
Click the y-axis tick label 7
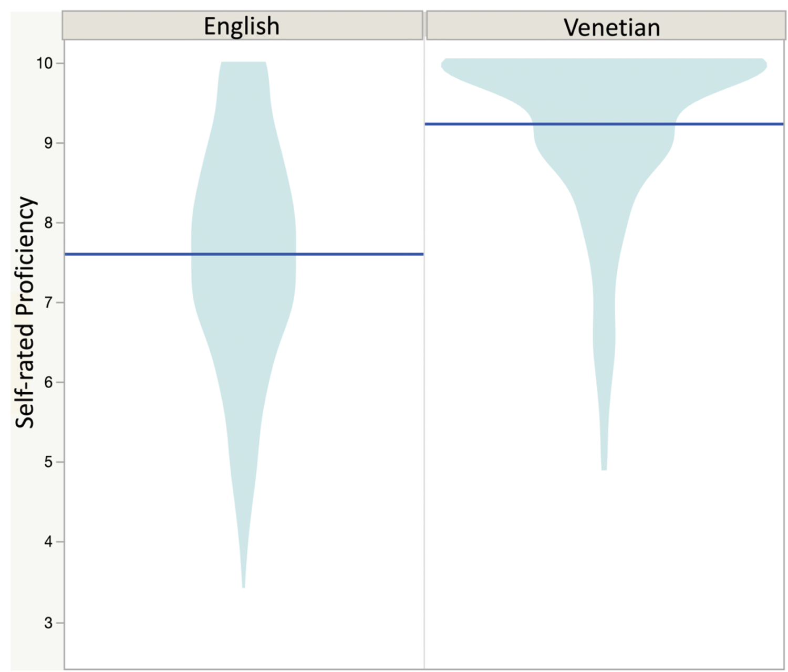[48, 302]
